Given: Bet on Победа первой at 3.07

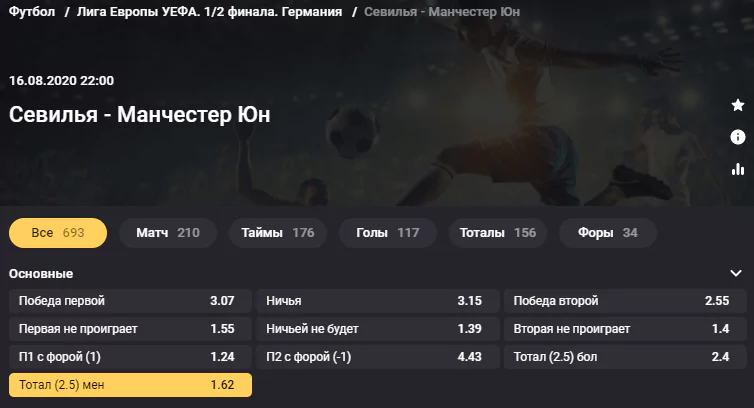Looking at the screenshot, I should tap(130, 301).
